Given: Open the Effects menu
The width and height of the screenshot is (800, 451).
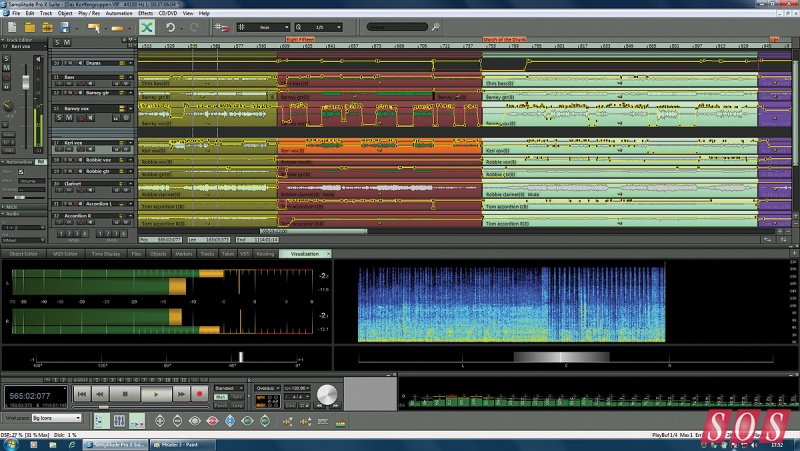Looking at the screenshot, I should (x=146, y=13).
